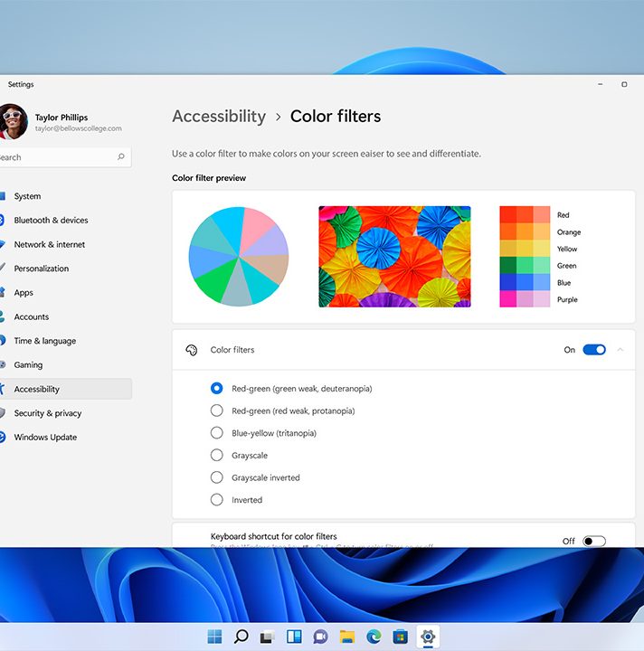Minimize the Settings window
The height and width of the screenshot is (651, 644).
[600, 84]
